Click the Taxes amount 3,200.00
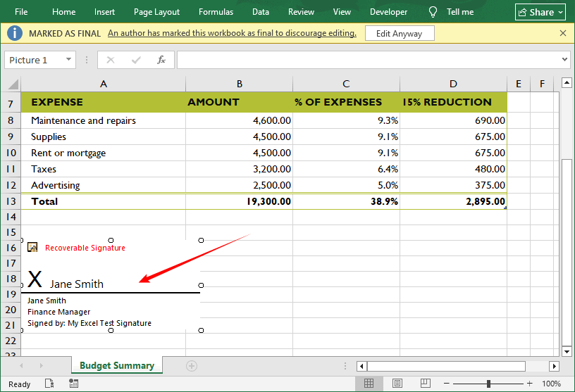Image resolution: width=575 pixels, height=392 pixels. [240, 169]
